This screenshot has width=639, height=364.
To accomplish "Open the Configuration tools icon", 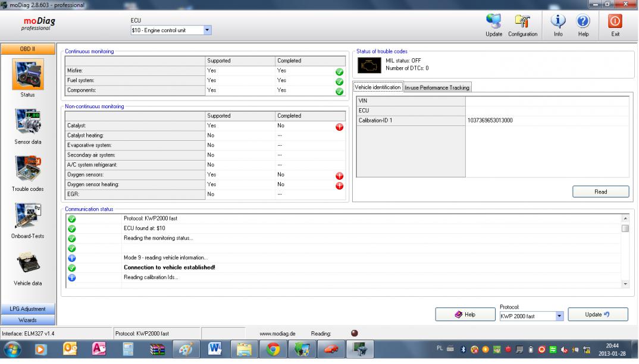I will click(x=523, y=23).
